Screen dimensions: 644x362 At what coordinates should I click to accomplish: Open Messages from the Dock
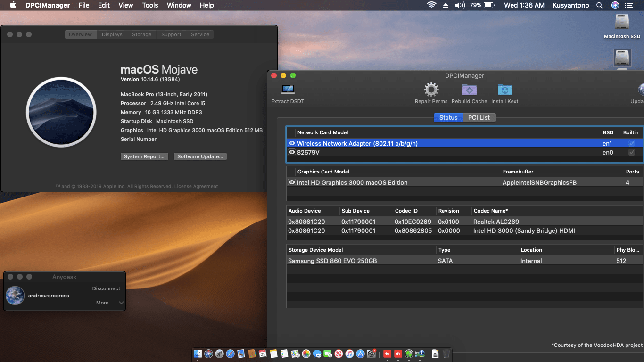[x=317, y=354]
